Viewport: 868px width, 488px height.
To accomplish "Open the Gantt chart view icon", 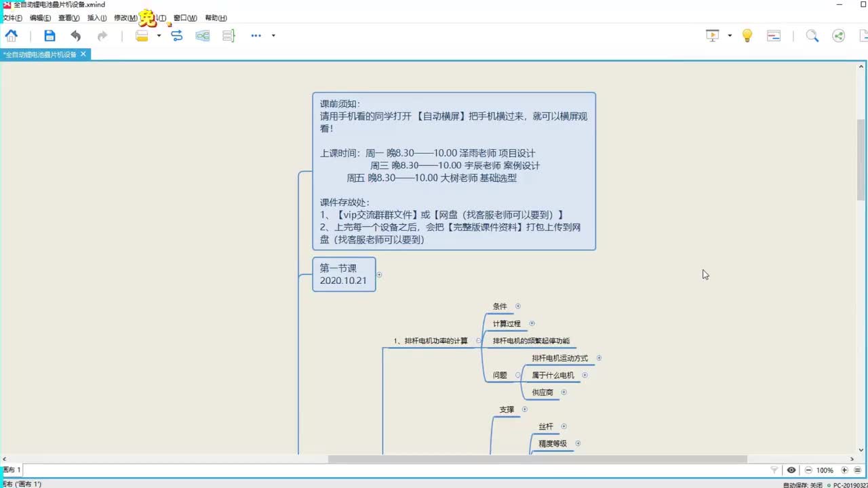I will point(774,36).
